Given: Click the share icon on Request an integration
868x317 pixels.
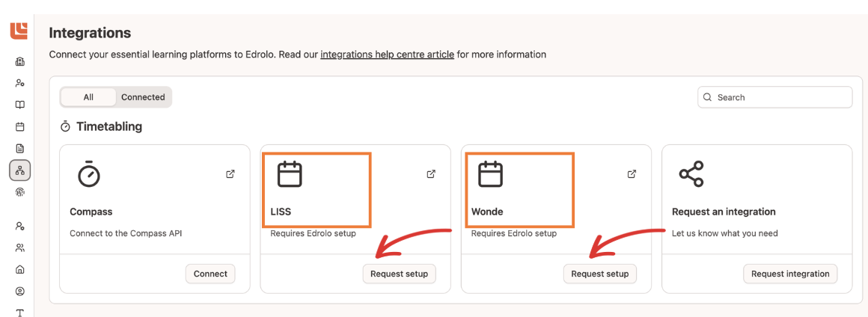Looking at the screenshot, I should click(x=691, y=174).
